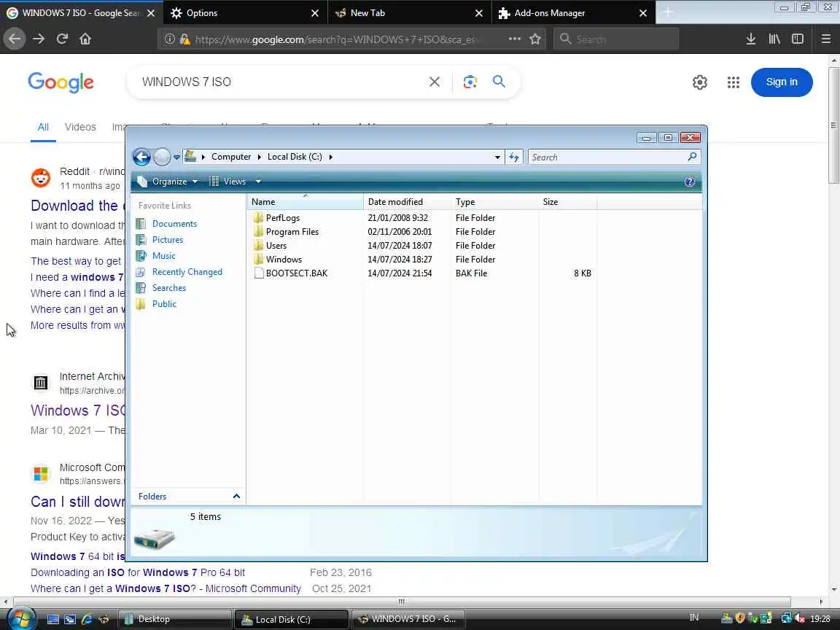
Task: Open Music in Favorite Links
Action: [163, 256]
